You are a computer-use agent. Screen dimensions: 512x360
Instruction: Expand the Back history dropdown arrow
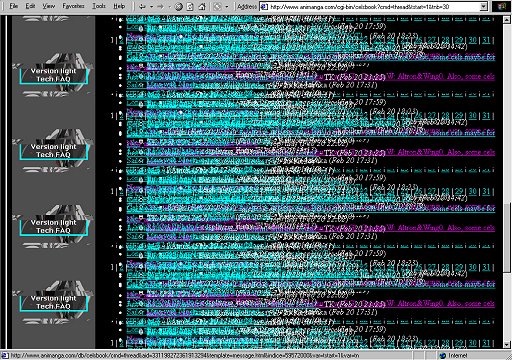151,6
